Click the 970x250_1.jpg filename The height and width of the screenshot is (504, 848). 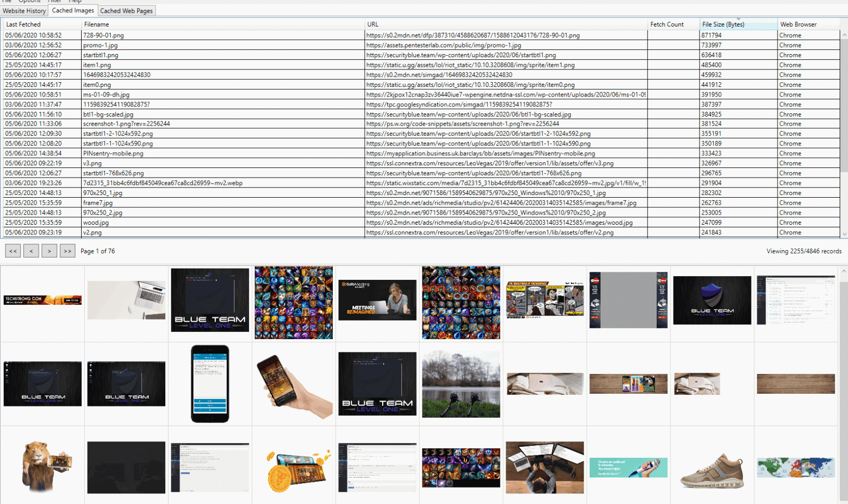pyautogui.click(x=103, y=193)
